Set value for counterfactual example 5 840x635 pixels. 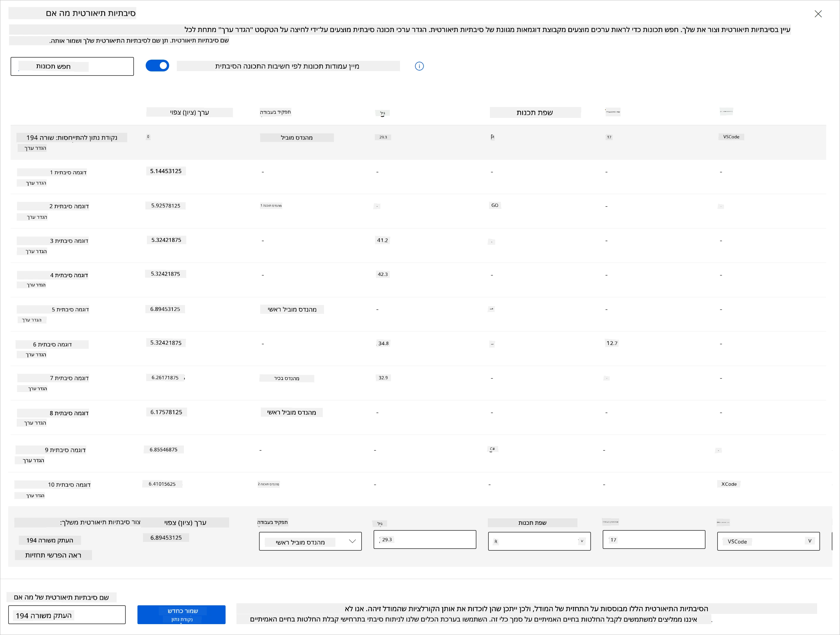32,320
